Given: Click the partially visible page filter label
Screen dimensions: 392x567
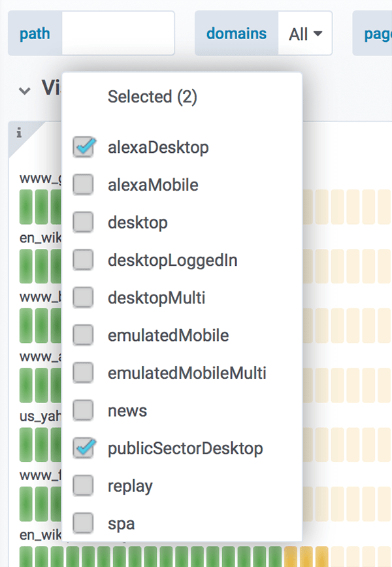Looking at the screenshot, I should coord(376,33).
